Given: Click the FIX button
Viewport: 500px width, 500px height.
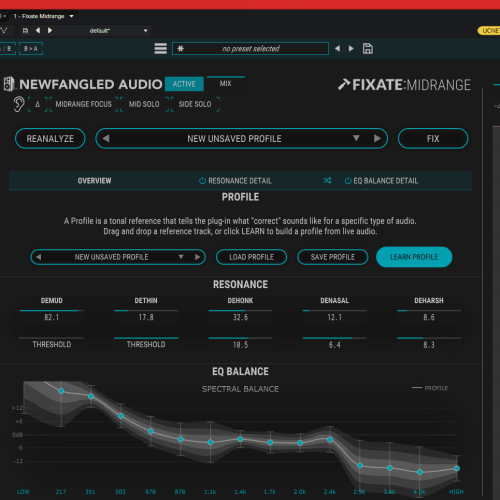Looking at the screenshot, I should [433, 139].
